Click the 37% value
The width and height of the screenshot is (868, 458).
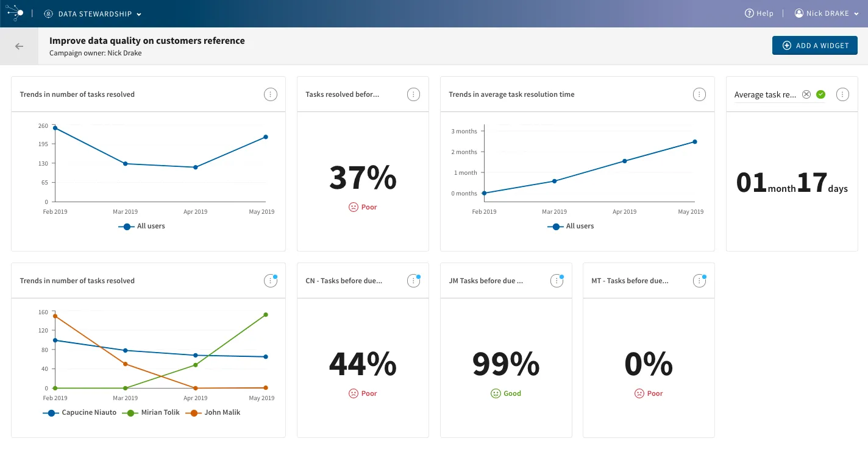363,178
